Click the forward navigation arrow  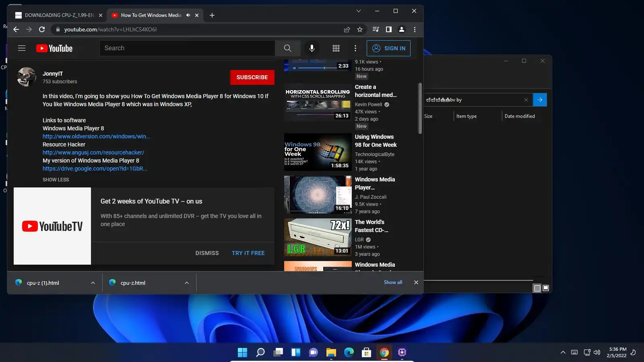tap(29, 29)
